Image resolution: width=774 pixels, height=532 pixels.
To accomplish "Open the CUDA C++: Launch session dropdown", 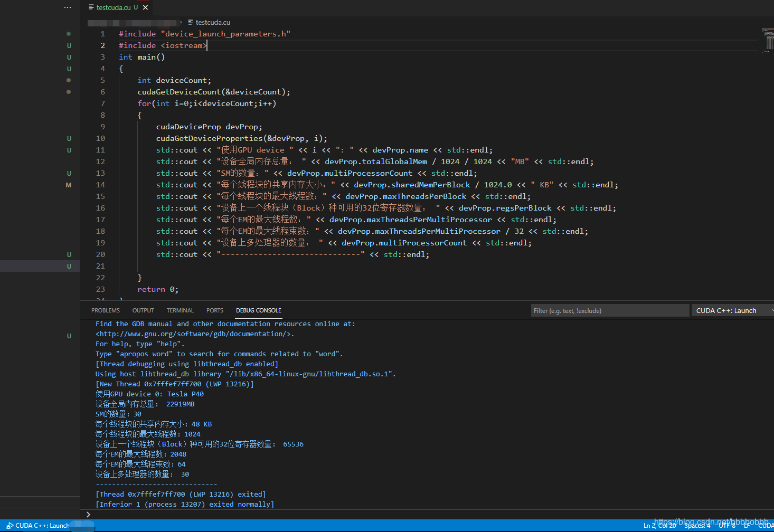I will [733, 310].
